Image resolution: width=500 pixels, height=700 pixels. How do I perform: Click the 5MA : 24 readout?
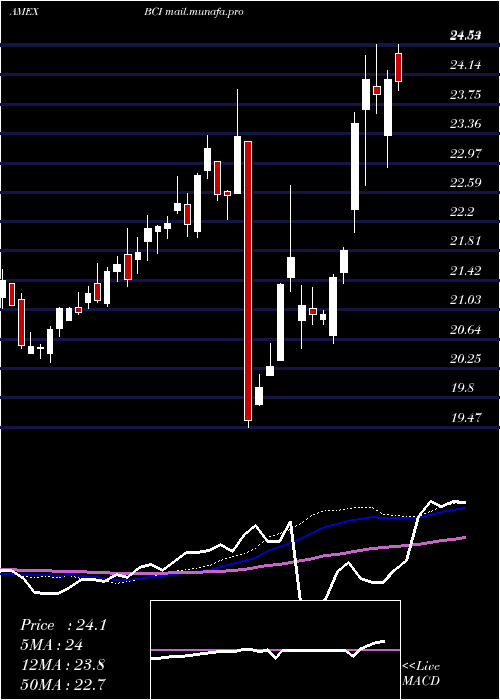pyautogui.click(x=51, y=645)
